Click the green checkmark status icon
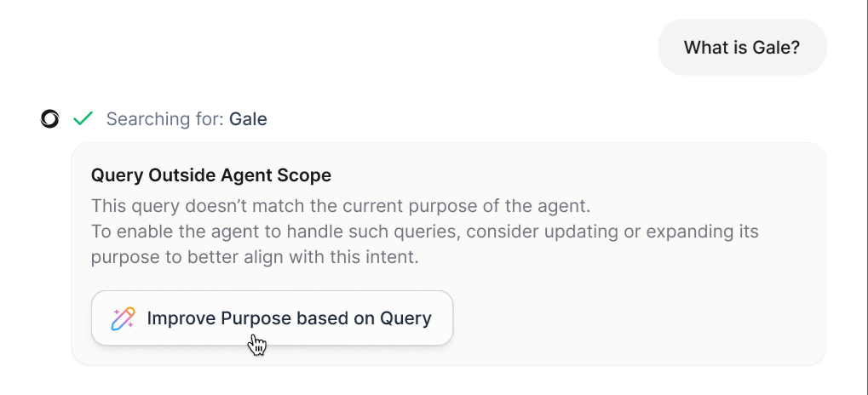Screen dimensions: 868x395 (x=83, y=118)
